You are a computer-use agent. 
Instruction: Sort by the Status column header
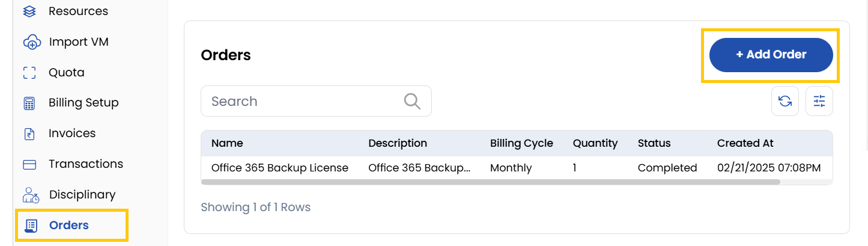654,143
